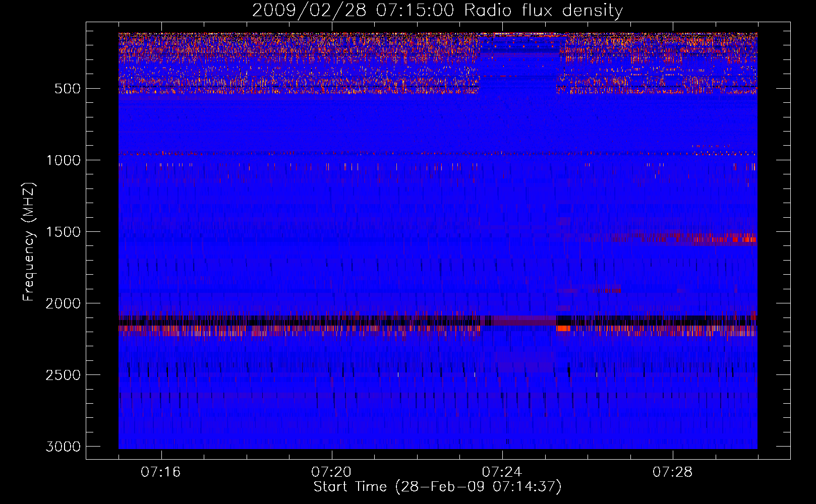Select the 1500 frequency tick label
This screenshot has width=816, height=504.
point(63,232)
